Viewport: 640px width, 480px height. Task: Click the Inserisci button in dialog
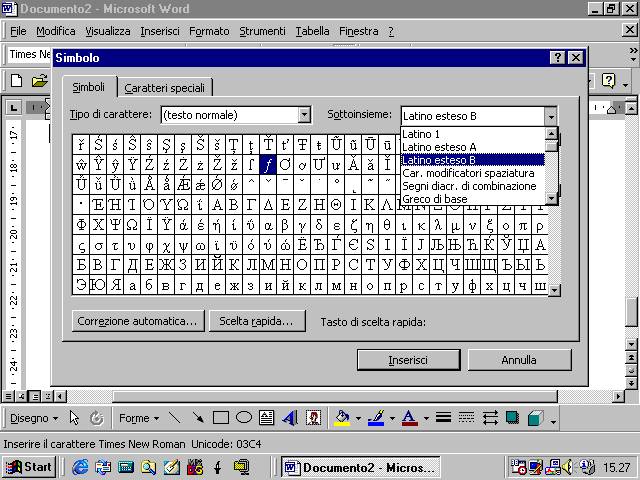[x=408, y=360]
